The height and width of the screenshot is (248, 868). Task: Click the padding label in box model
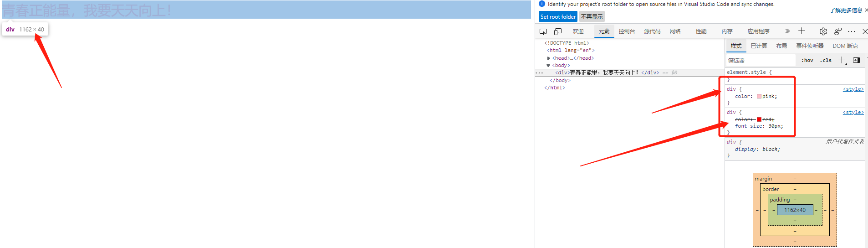pos(780,200)
